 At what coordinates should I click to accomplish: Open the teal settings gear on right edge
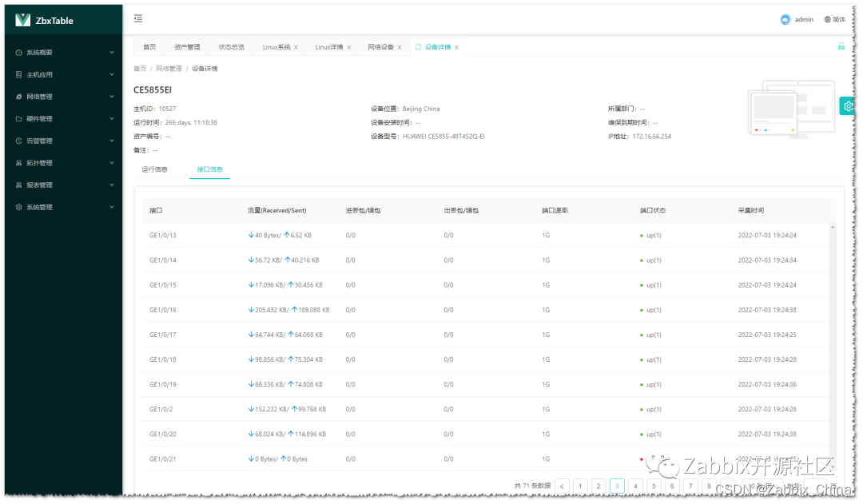849,105
